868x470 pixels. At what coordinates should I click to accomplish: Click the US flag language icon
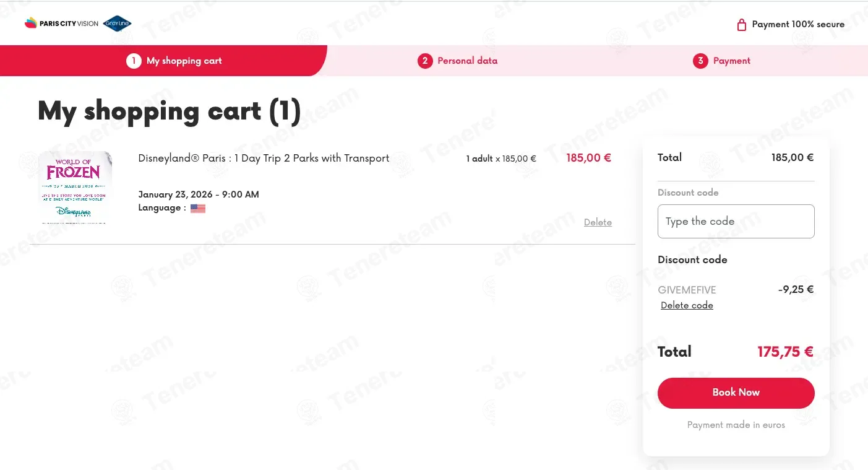(198, 209)
